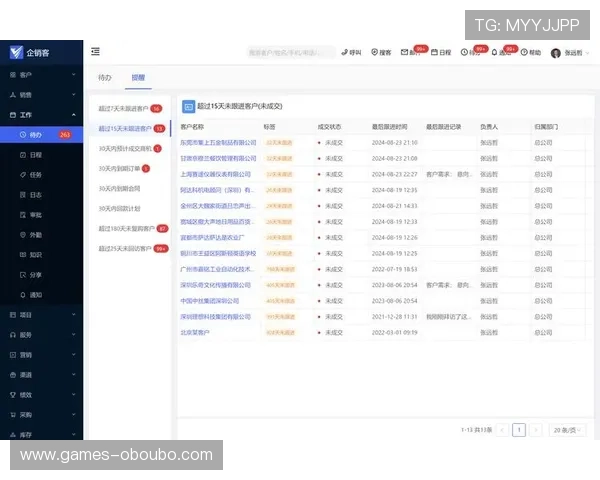Collapse the 工作 sidebar menu
The height and width of the screenshot is (480, 600).
click(x=41, y=115)
